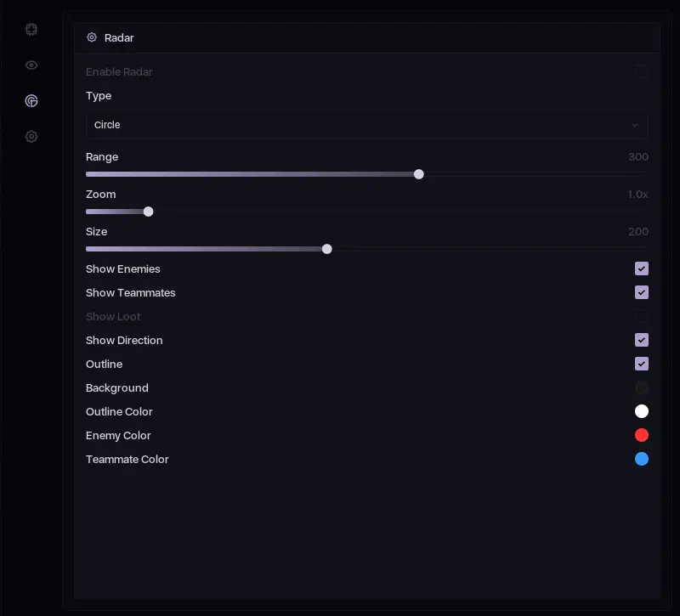Uncheck the Show Enemies checkbox
The image size is (680, 616).
(x=642, y=268)
